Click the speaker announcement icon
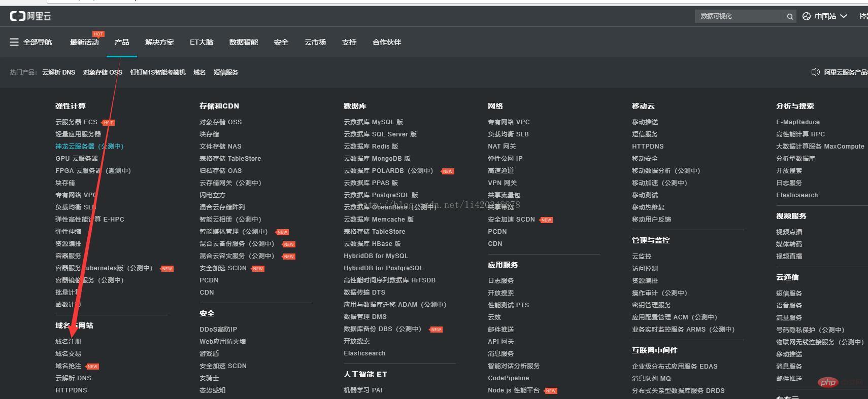This screenshot has height=399, width=868. click(x=815, y=72)
